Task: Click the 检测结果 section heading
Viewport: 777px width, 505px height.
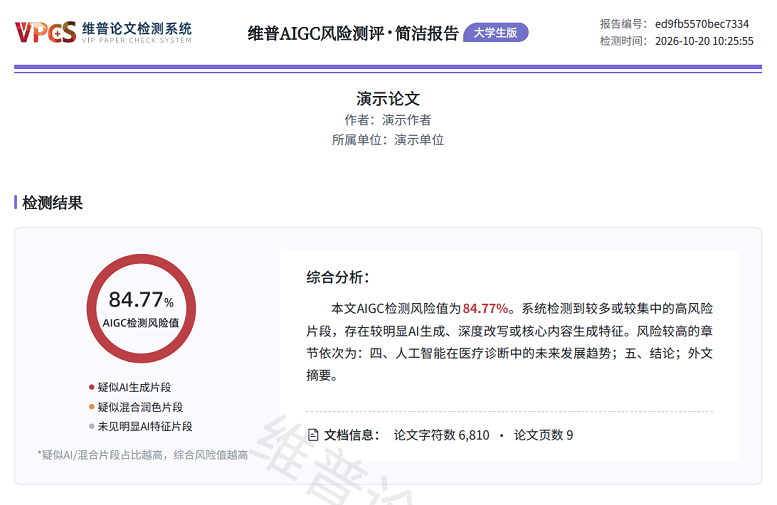Action: point(53,203)
